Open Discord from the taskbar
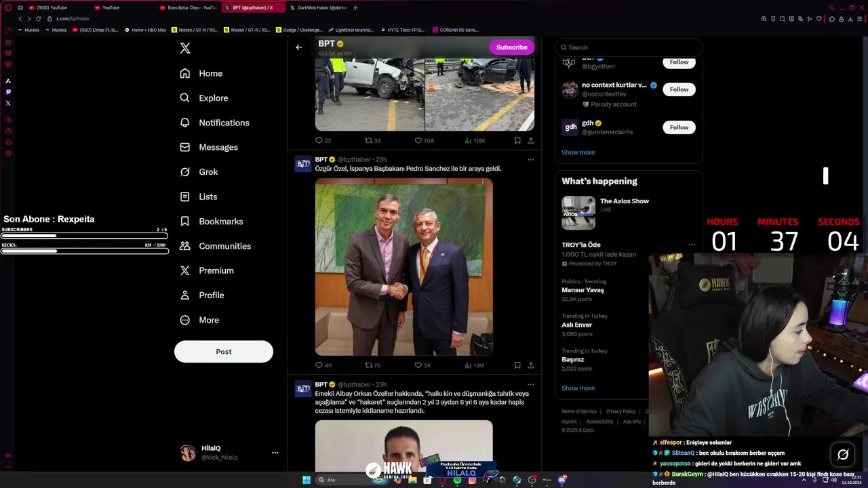868x488 pixels. point(562,480)
